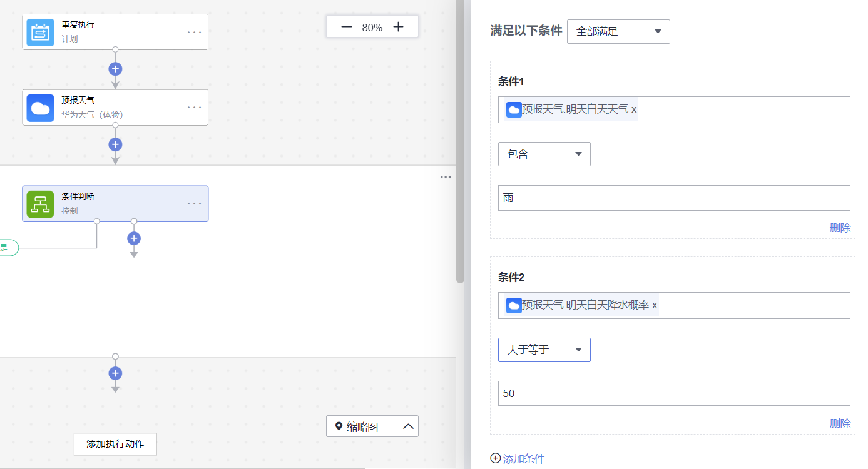Add step below 重复执行 node
This screenshot has height=469, width=868.
click(x=115, y=69)
